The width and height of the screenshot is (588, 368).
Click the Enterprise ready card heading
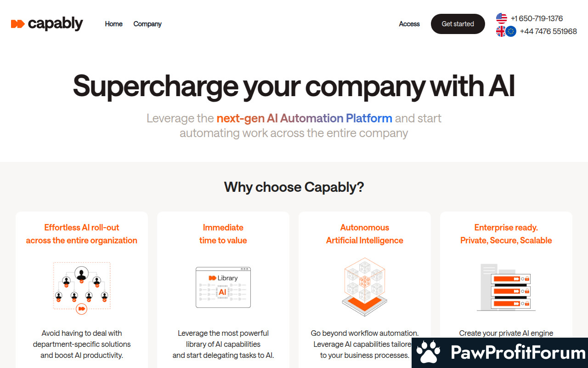pos(506,234)
